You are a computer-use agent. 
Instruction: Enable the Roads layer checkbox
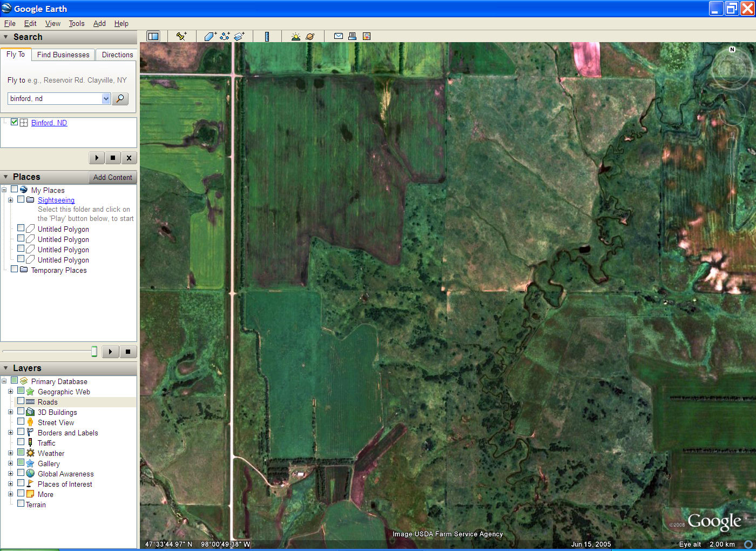point(21,401)
